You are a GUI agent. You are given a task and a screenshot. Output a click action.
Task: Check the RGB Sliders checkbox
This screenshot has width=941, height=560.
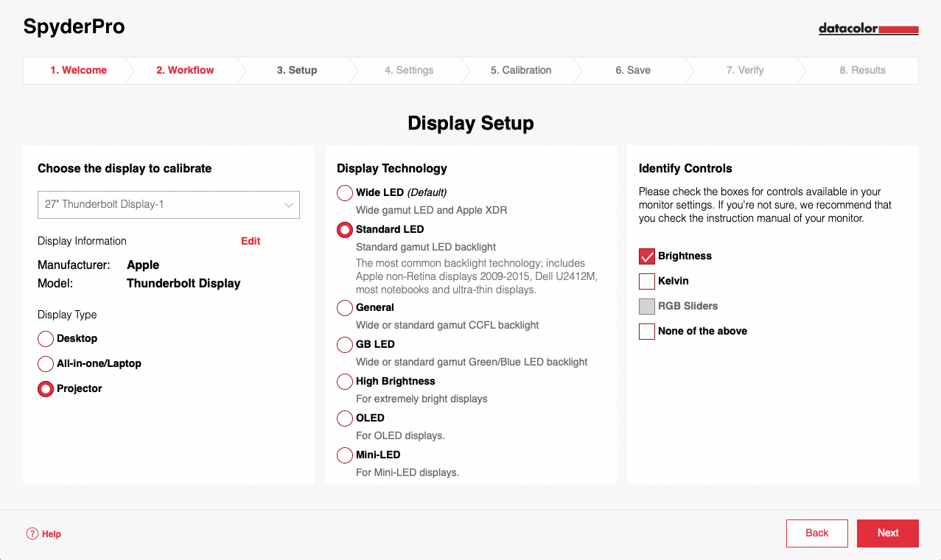pyautogui.click(x=647, y=307)
